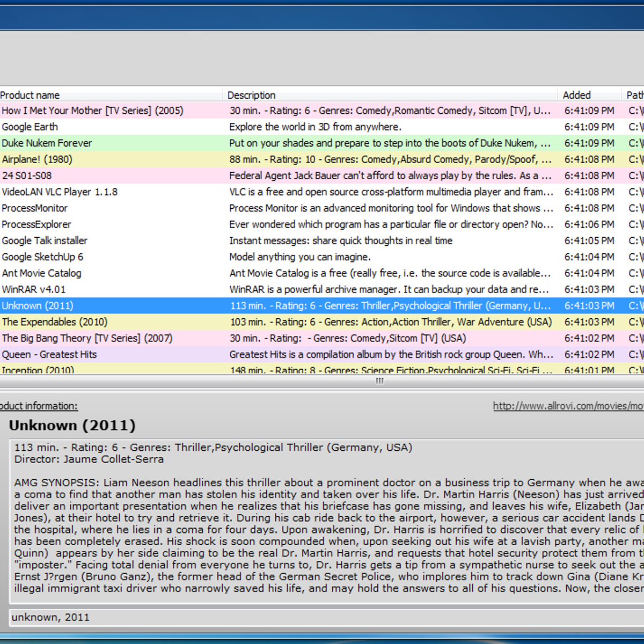Sort list by Description column header
This screenshot has width=644, height=644.
[x=390, y=95]
